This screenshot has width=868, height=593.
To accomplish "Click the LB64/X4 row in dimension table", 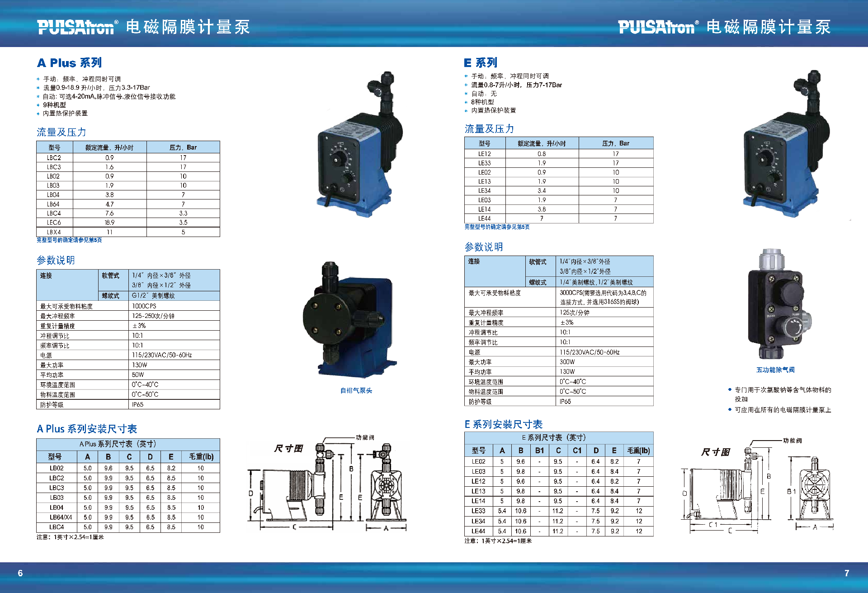I will pyautogui.click(x=128, y=517).
